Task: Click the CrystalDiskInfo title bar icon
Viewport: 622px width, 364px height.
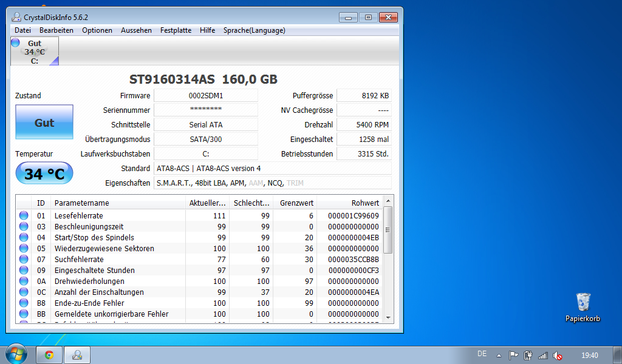Action: point(16,17)
